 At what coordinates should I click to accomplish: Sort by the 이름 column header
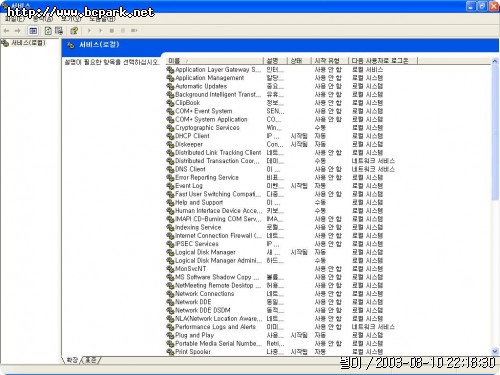pos(215,61)
